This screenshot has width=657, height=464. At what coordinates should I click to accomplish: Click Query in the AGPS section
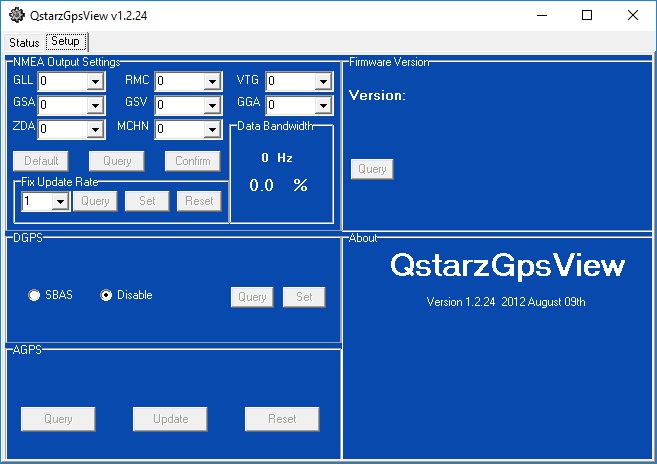click(x=58, y=419)
